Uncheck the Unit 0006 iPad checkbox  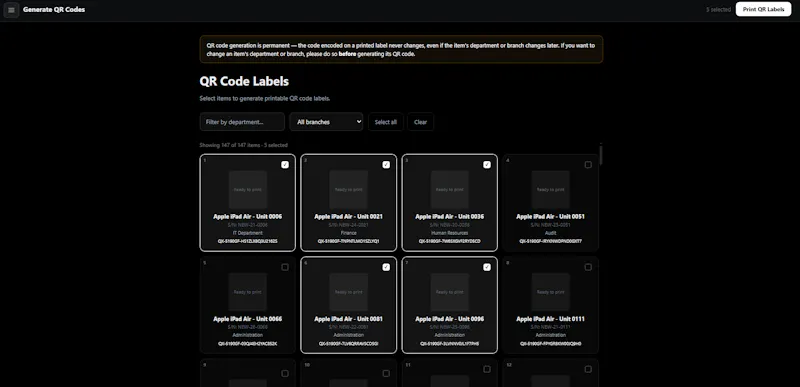pyautogui.click(x=285, y=165)
